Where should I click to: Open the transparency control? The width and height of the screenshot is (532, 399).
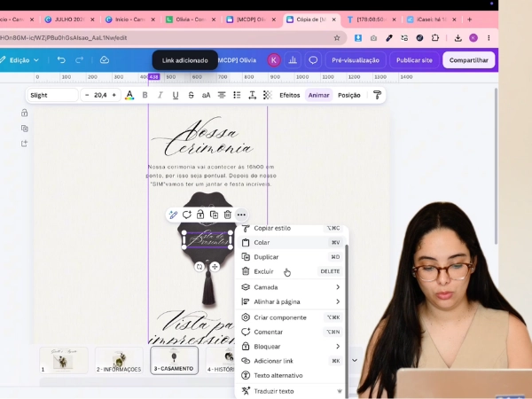click(x=268, y=96)
